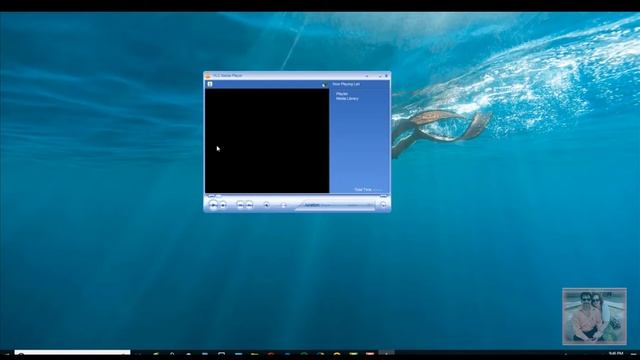Skip to the next track

(249, 205)
